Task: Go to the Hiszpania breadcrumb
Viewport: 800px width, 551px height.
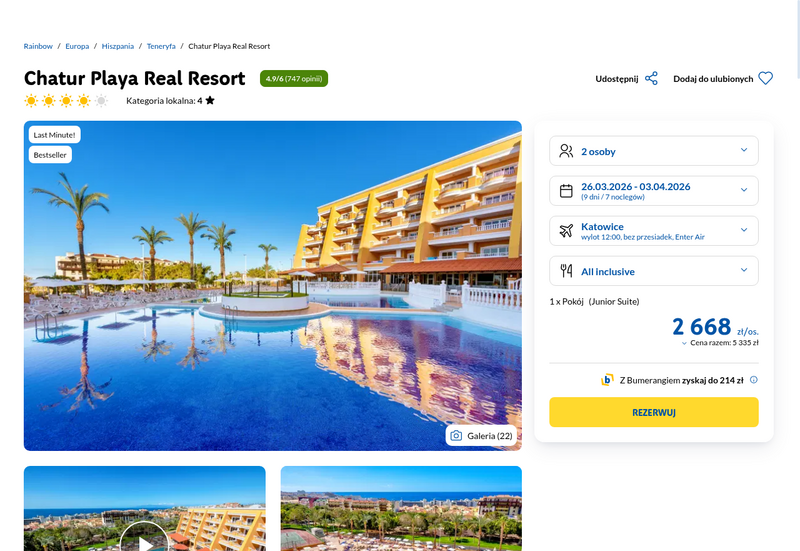Action: (x=118, y=46)
